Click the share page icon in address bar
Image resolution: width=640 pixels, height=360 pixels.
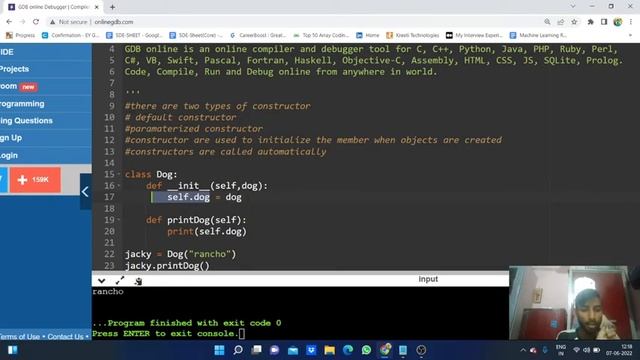click(x=561, y=22)
